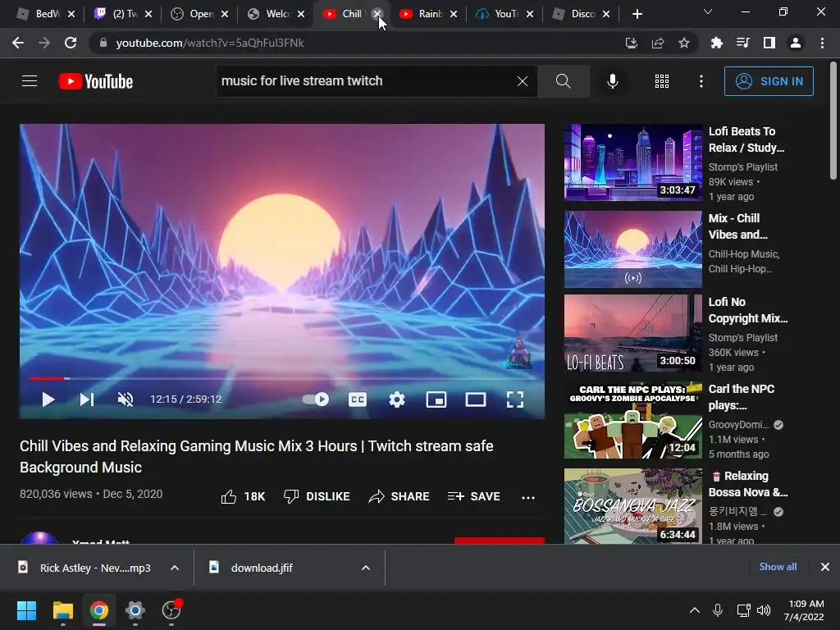Close the downloads bar
The width and height of the screenshot is (840, 630).
825,567
